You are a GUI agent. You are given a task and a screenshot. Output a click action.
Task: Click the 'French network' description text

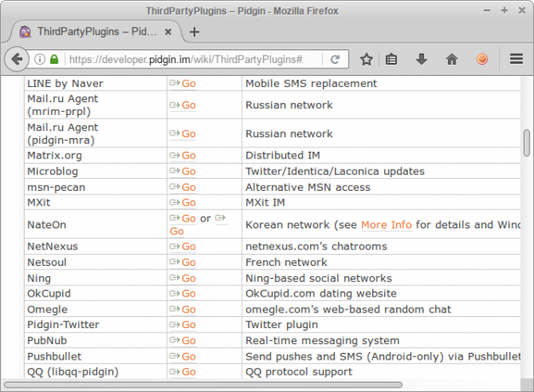point(286,262)
